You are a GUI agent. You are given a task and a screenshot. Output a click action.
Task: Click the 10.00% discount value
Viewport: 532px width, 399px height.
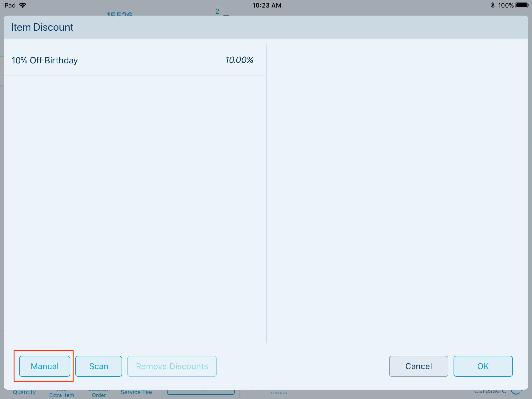(239, 60)
